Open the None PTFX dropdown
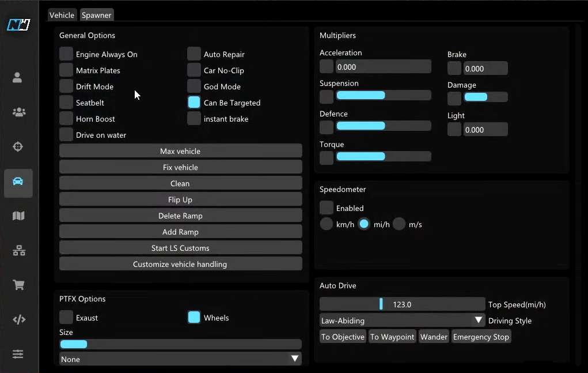Image resolution: width=588 pixels, height=373 pixels. (180, 359)
